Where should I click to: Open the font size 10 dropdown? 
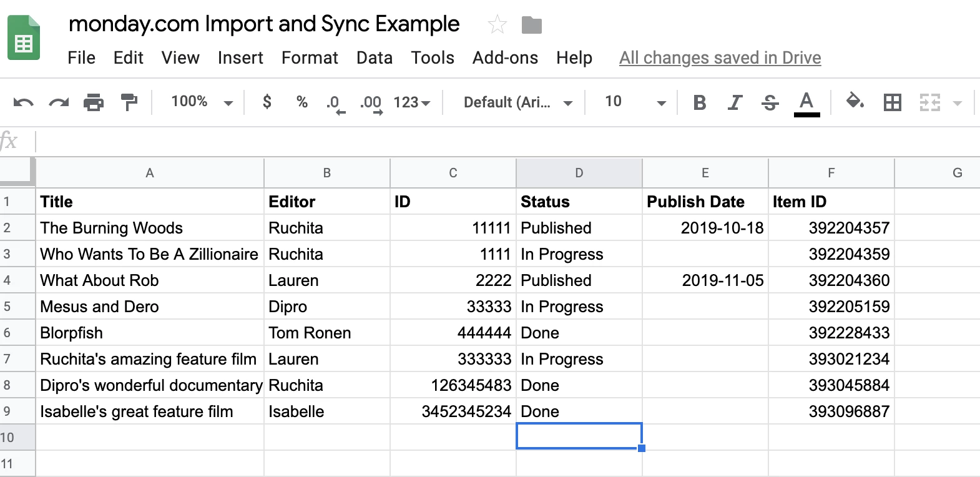pyautogui.click(x=634, y=102)
